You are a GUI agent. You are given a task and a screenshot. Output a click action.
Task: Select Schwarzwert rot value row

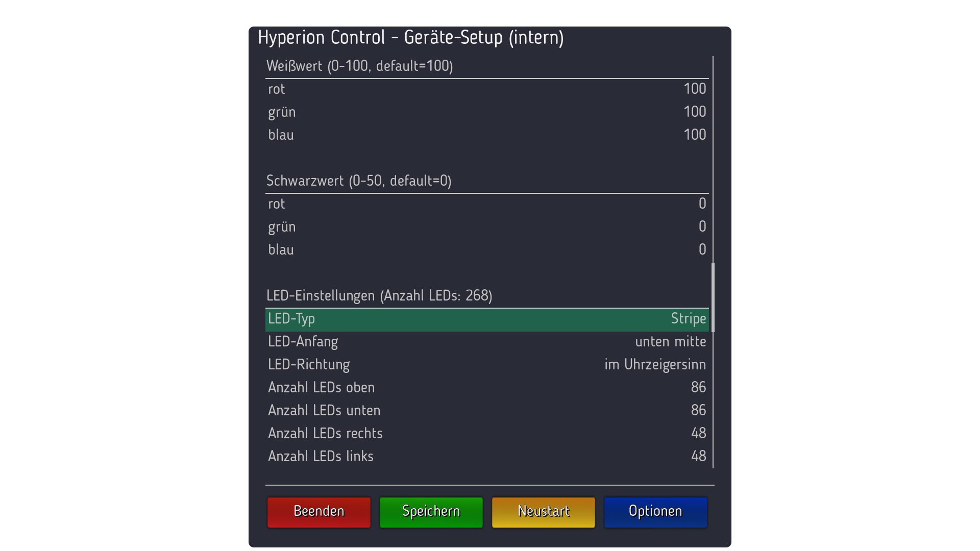[487, 204]
